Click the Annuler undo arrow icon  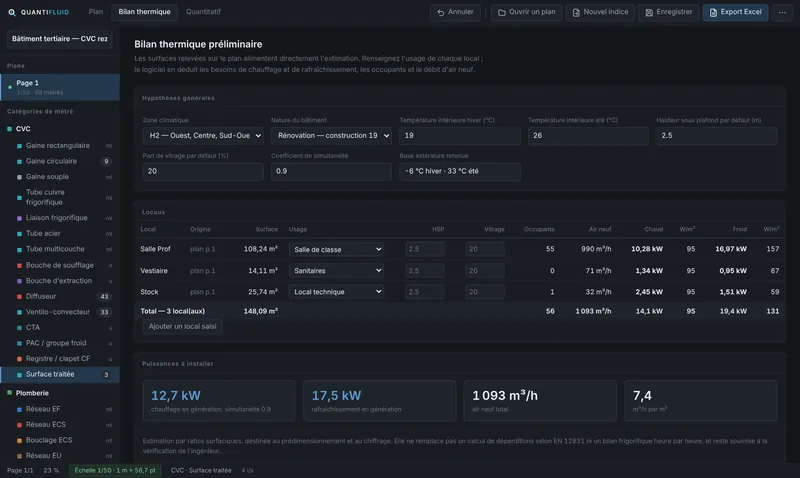coord(441,12)
